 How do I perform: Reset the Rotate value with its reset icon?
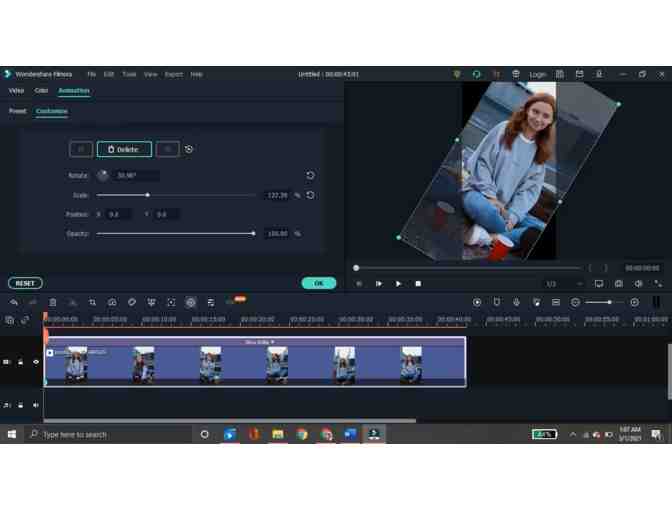click(x=310, y=175)
